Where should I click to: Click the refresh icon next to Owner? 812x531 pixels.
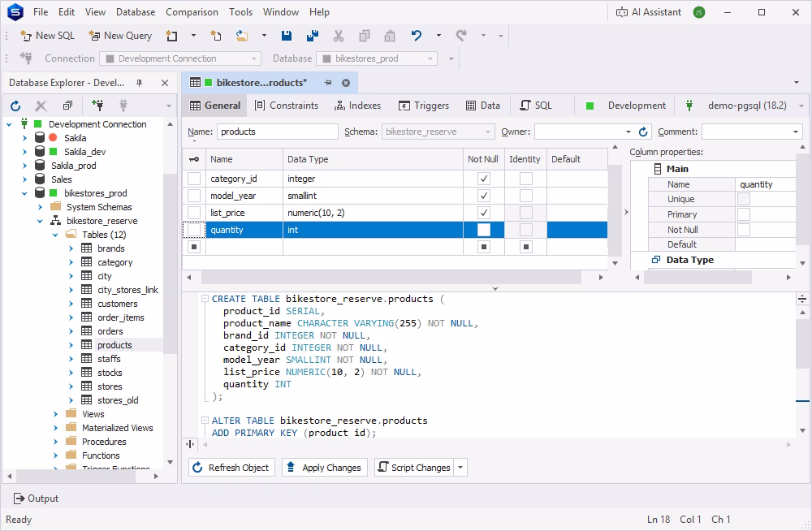tap(643, 132)
